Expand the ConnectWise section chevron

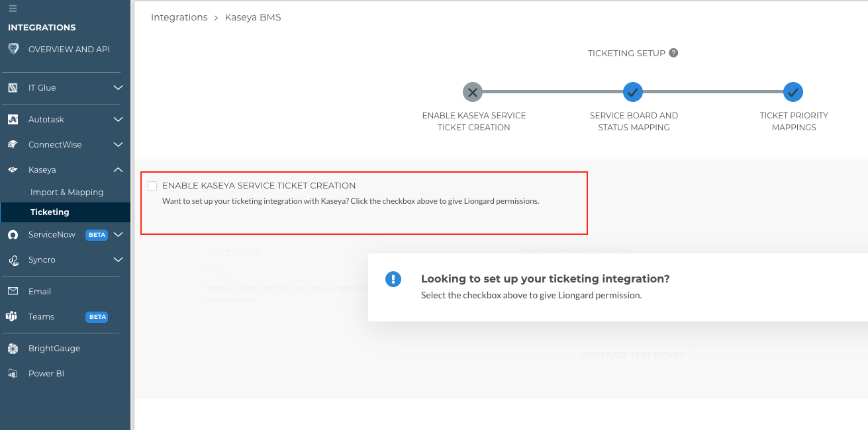pyautogui.click(x=118, y=145)
